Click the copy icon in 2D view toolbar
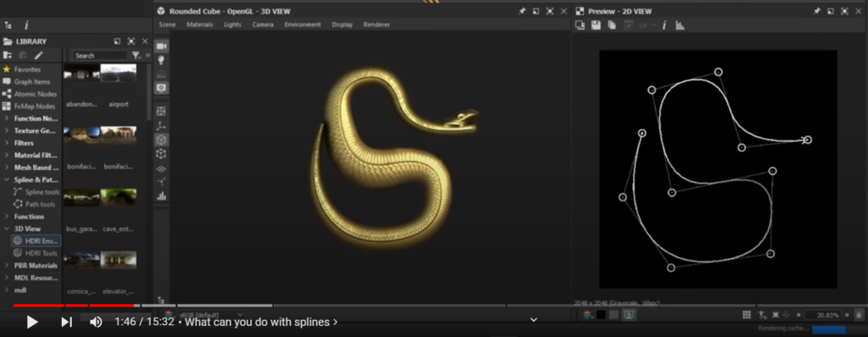This screenshot has height=337, width=868. tap(612, 25)
